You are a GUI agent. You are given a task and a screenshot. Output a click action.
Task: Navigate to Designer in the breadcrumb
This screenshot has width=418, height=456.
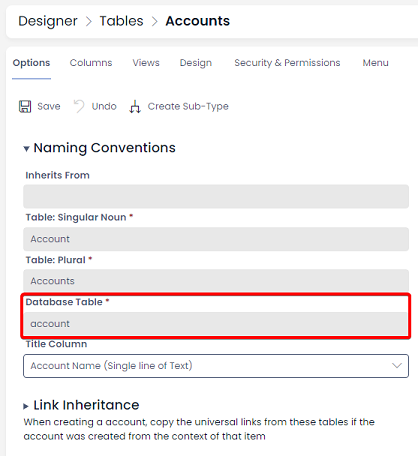point(48,21)
